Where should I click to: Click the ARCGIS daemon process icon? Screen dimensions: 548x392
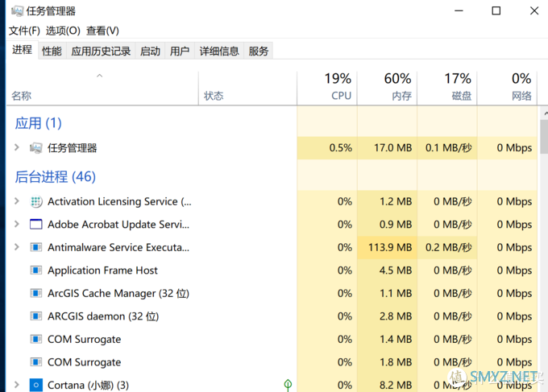click(x=36, y=316)
